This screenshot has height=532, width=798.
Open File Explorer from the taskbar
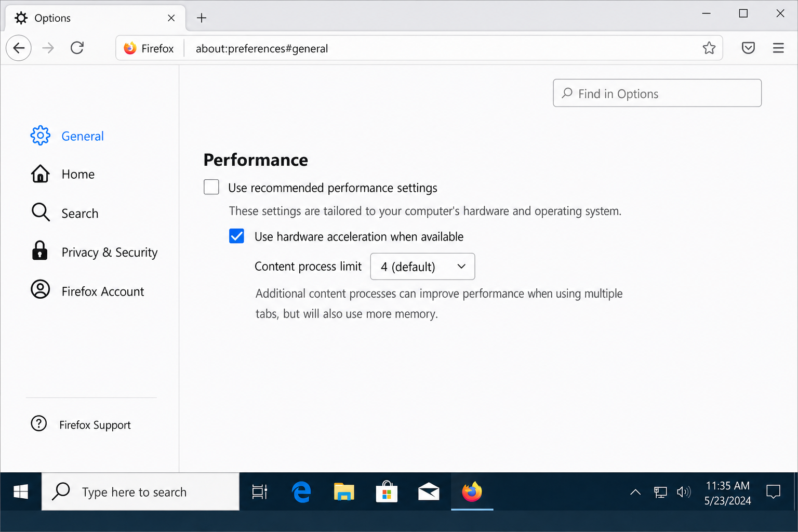[x=344, y=491]
